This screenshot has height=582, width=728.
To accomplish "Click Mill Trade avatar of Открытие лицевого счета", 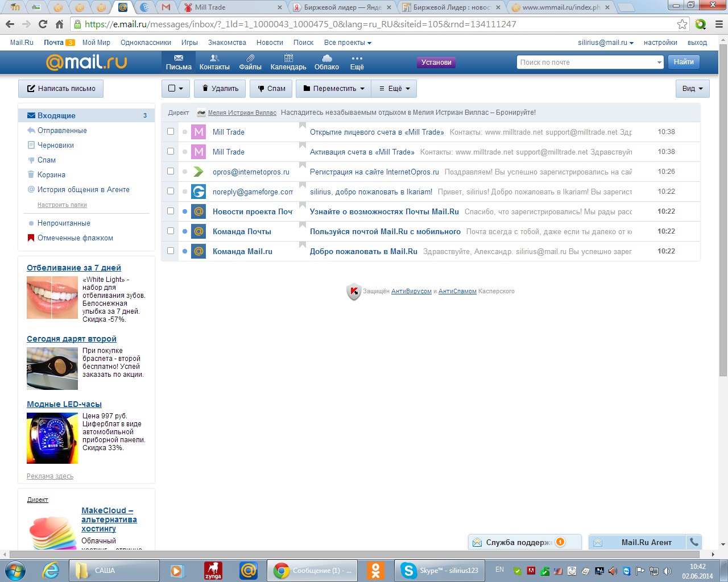I will point(198,132).
